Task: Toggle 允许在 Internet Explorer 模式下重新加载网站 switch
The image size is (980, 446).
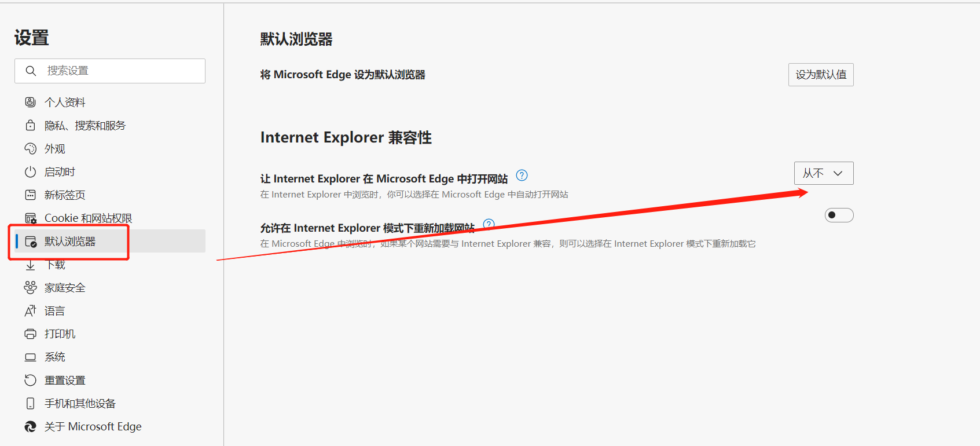Action: (839, 215)
